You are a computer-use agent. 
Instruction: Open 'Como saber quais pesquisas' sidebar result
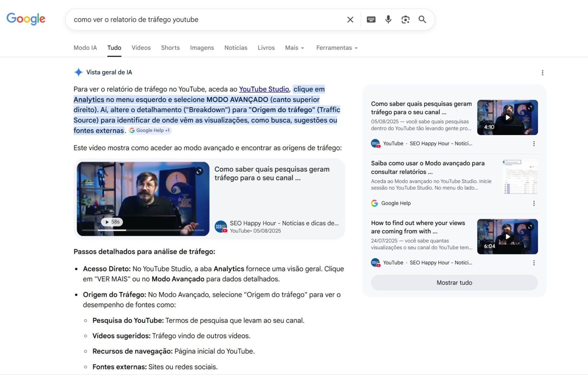pos(421,108)
